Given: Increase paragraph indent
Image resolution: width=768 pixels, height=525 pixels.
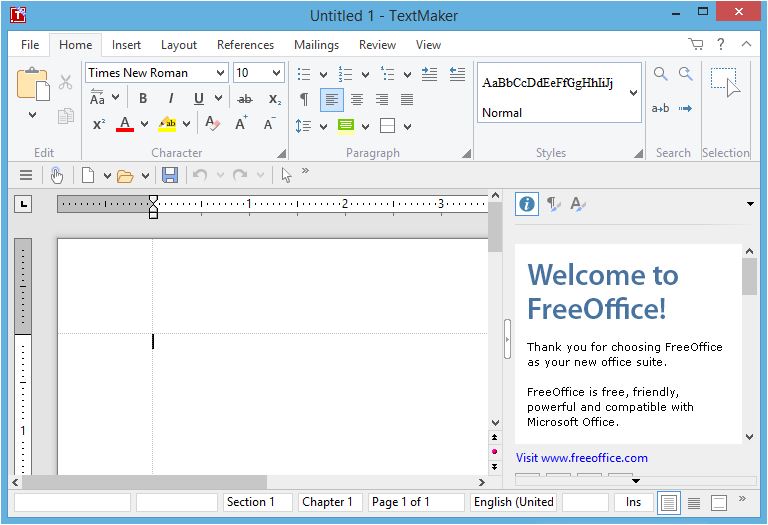Looking at the screenshot, I should [429, 74].
